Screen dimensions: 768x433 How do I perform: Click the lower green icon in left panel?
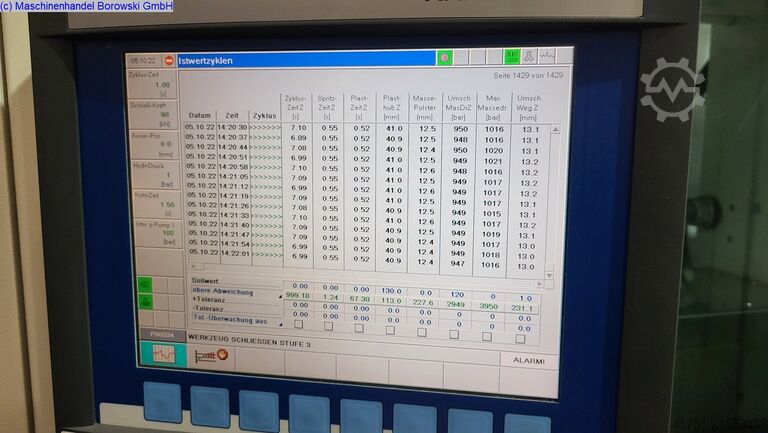pos(146,302)
